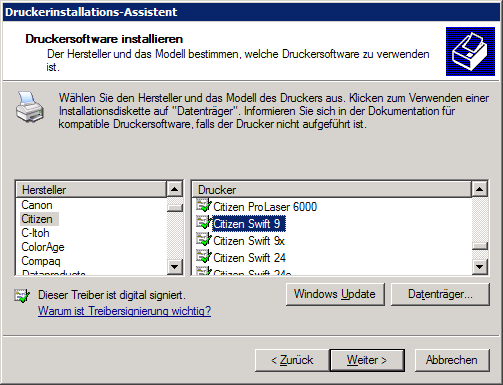
Task: Click the Windows Update button
Action: pyautogui.click(x=335, y=294)
